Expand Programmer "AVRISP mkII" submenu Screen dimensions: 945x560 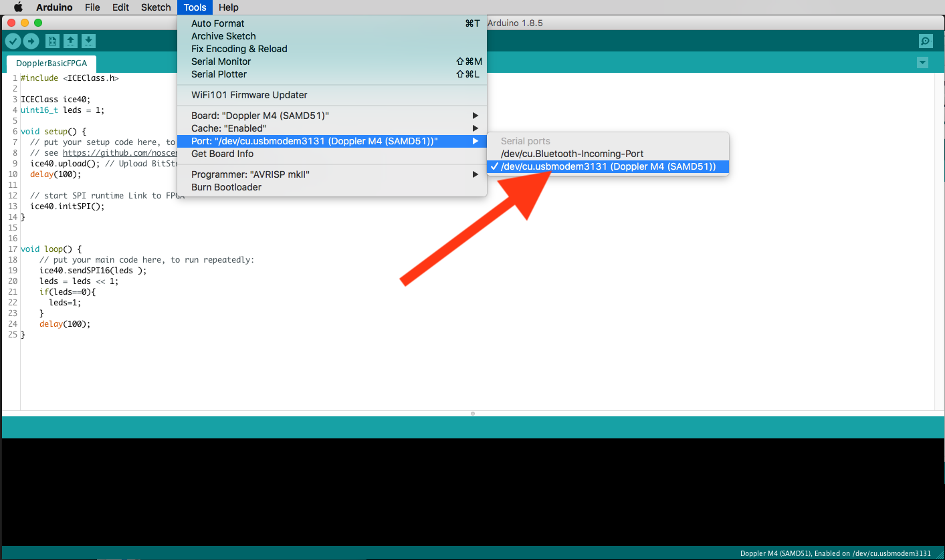click(332, 174)
